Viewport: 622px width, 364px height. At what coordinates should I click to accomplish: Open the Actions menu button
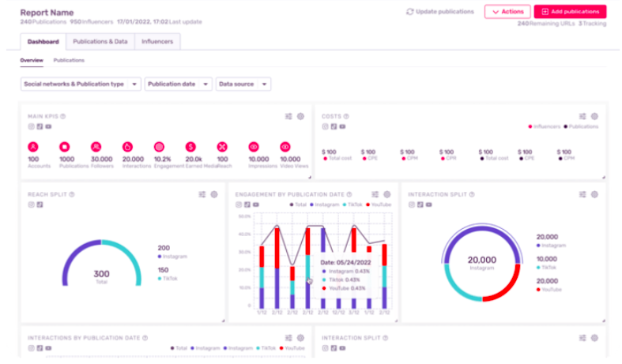pyautogui.click(x=507, y=12)
